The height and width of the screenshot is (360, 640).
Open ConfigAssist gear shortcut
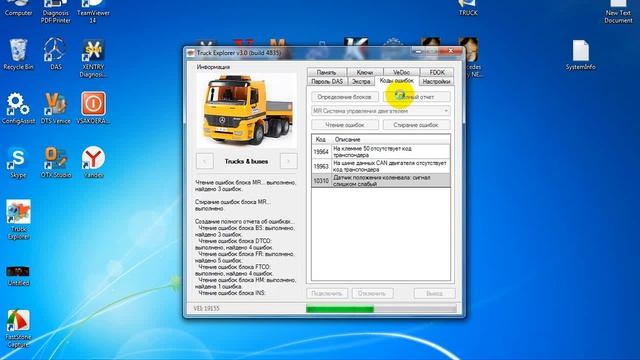pos(18,108)
